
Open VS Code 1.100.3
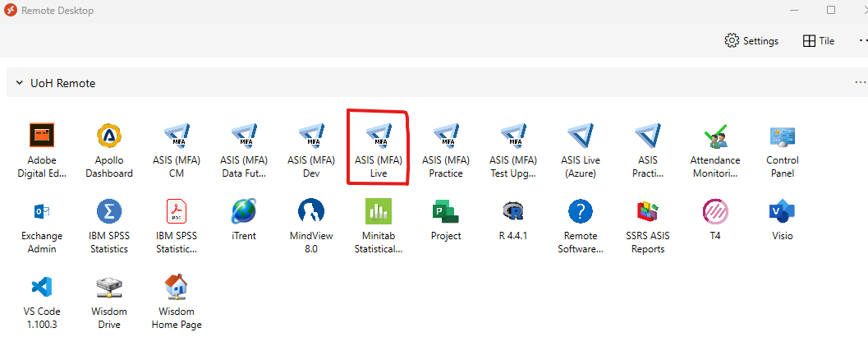[42, 288]
